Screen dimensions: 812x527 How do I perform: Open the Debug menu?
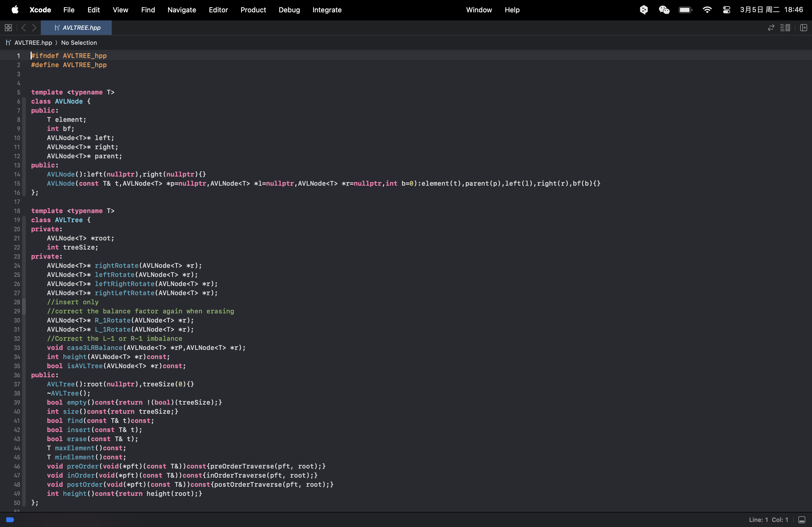[289, 10]
